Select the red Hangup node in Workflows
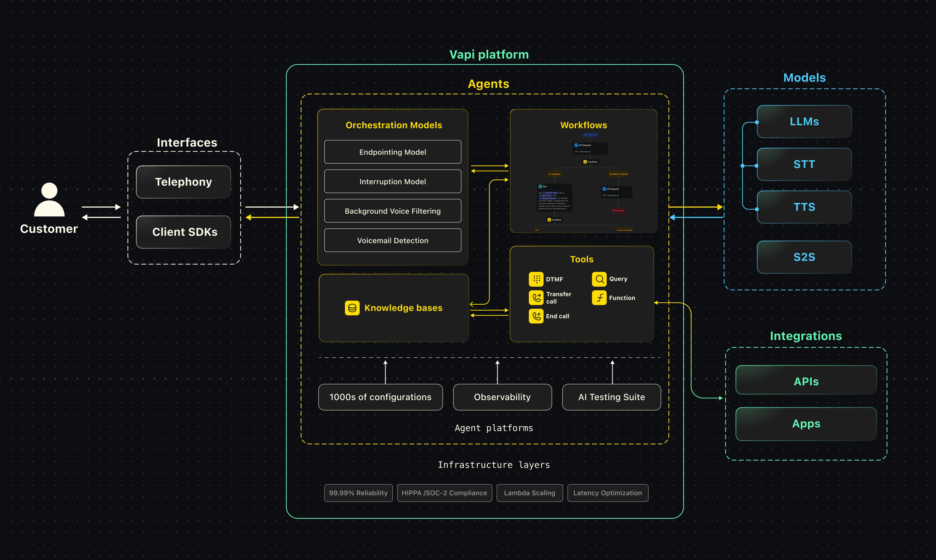 (619, 210)
